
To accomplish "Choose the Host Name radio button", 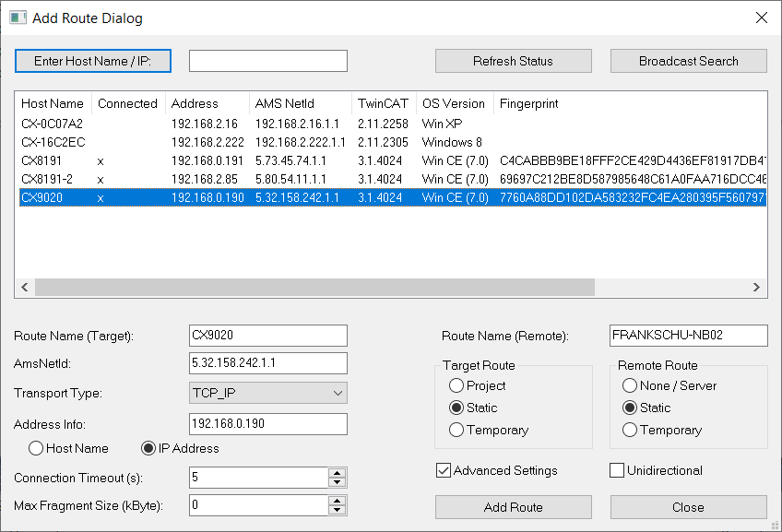I will pyautogui.click(x=36, y=448).
